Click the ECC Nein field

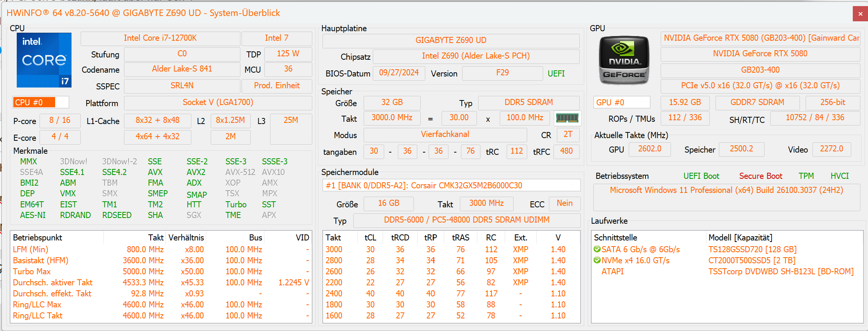tap(565, 203)
